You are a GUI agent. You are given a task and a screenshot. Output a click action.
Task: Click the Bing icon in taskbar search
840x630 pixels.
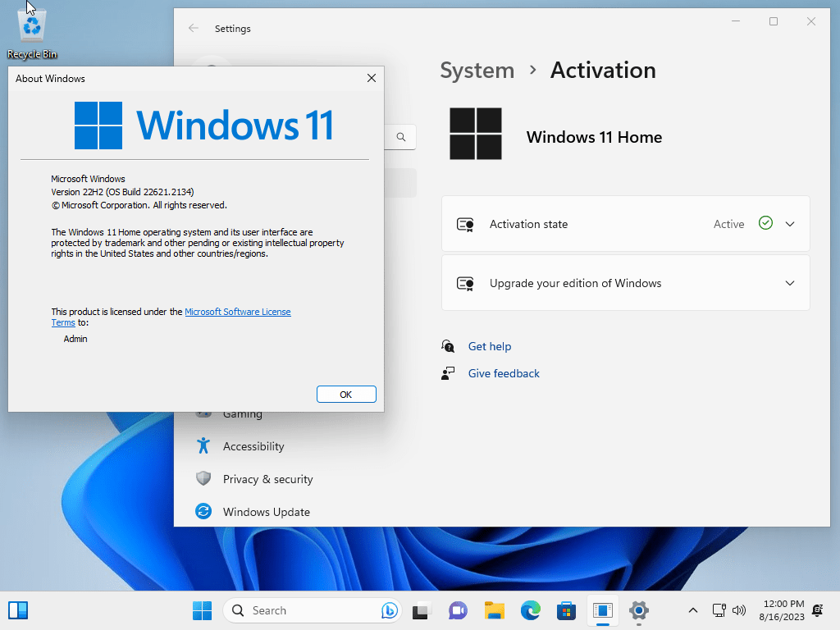pyautogui.click(x=390, y=610)
